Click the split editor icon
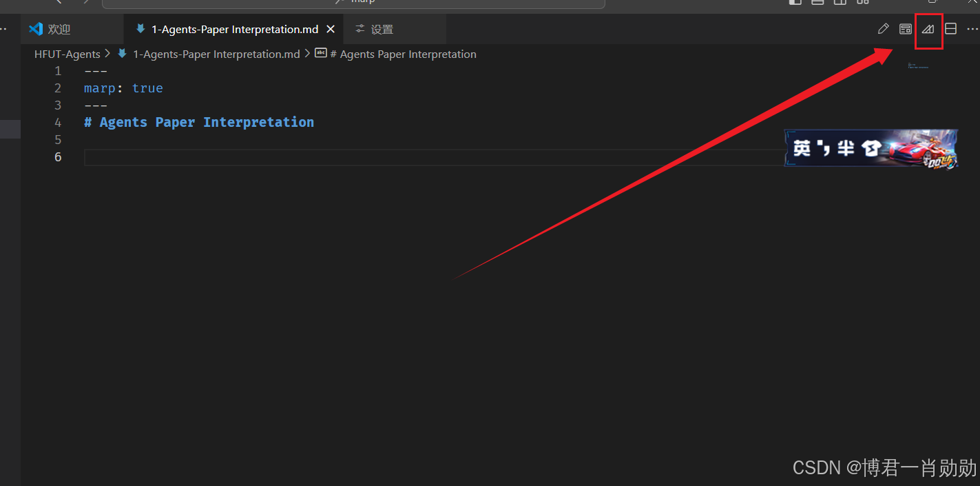The height and width of the screenshot is (486, 980). 950,29
